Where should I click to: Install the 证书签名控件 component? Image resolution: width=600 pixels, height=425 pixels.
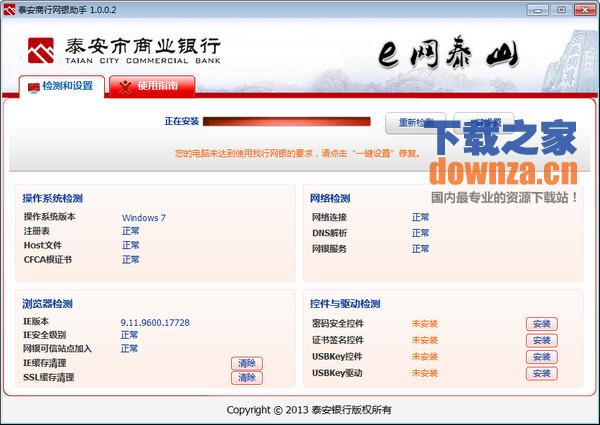(x=541, y=340)
